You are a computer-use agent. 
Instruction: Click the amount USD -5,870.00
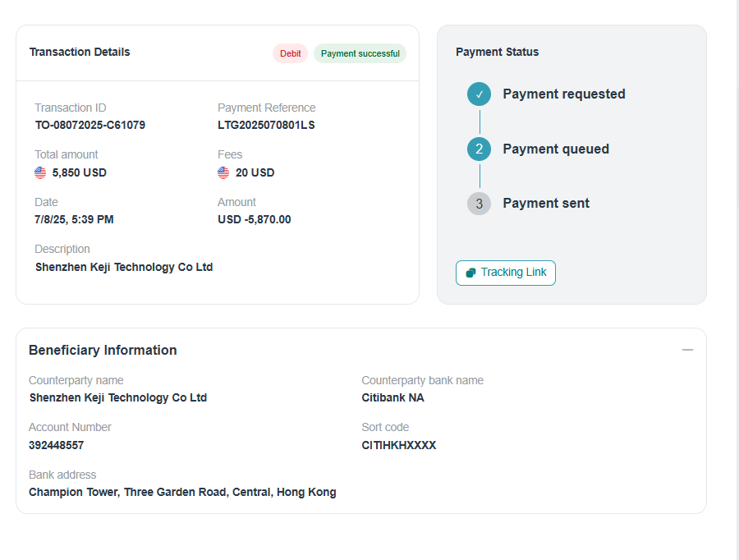[254, 219]
